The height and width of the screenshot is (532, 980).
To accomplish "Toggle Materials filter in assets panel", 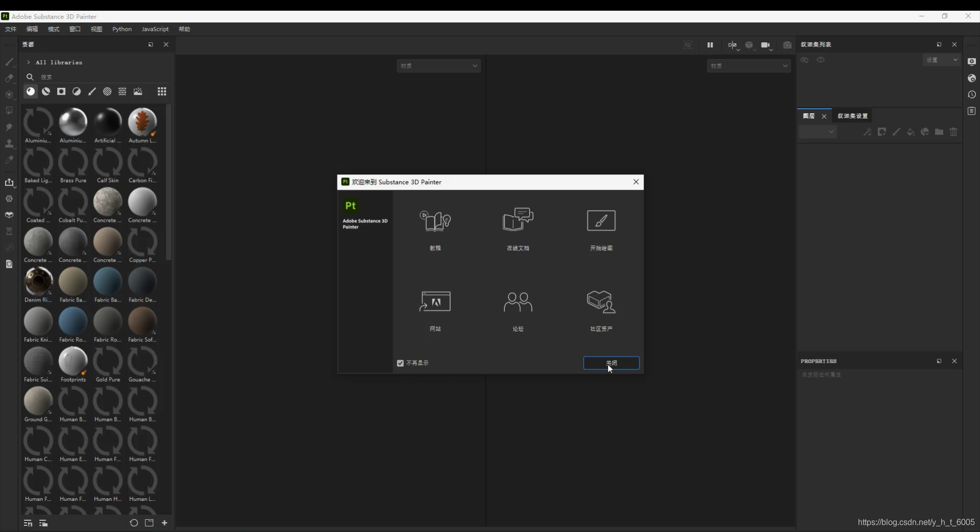I will click(x=31, y=91).
